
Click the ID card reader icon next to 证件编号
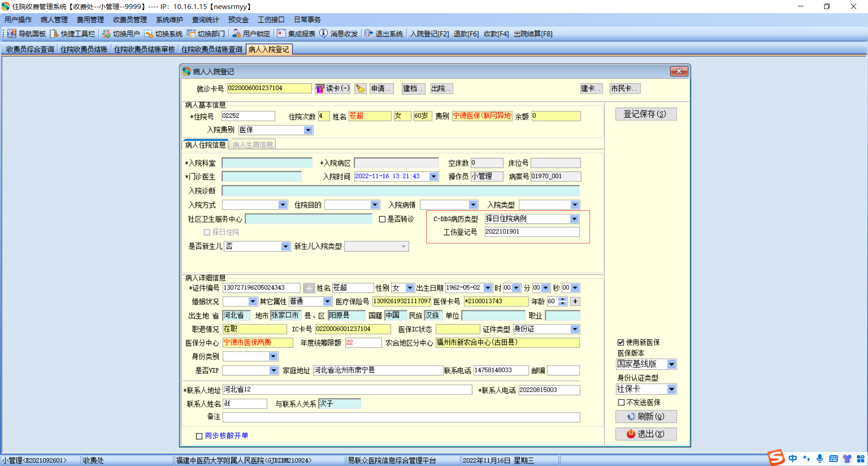click(x=309, y=288)
